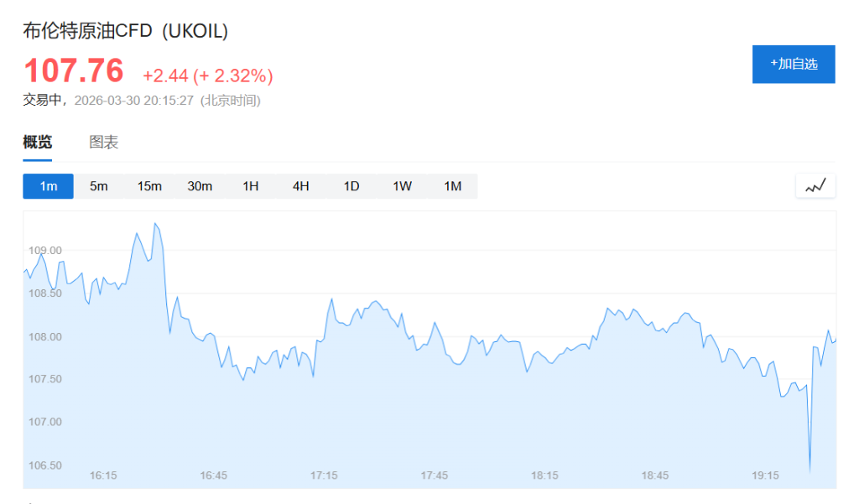
Task: Click the 布伦特原油CFD (UKOIL) title
Action: [x=126, y=31]
